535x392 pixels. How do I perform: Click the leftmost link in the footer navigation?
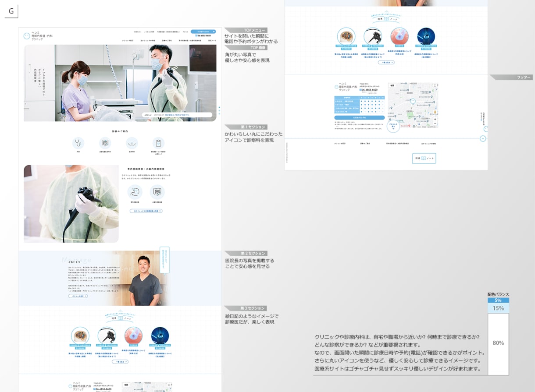click(340, 143)
